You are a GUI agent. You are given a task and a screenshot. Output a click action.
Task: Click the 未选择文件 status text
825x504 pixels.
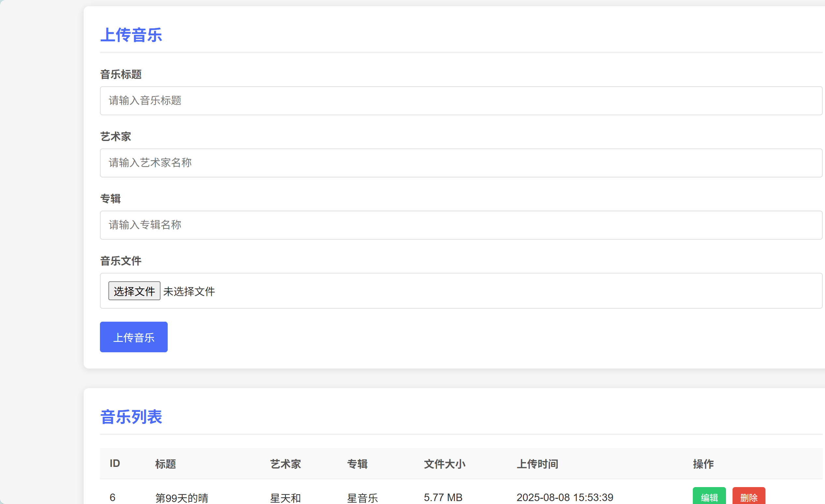click(x=189, y=291)
